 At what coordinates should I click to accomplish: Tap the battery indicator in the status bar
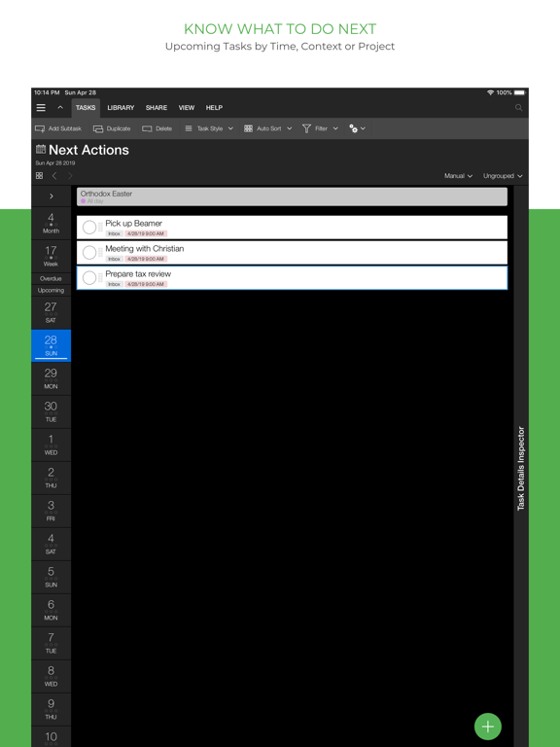(x=519, y=93)
